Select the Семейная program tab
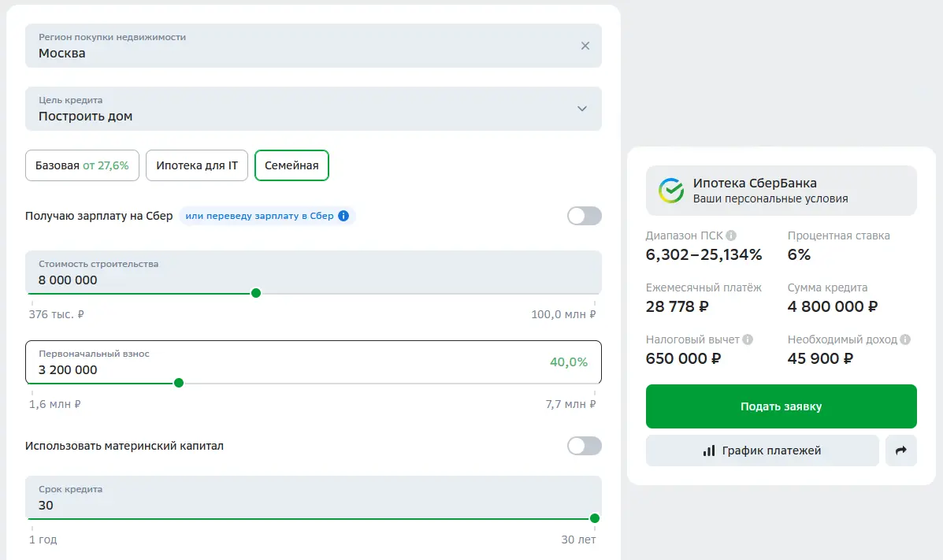The width and height of the screenshot is (943, 560). [291, 165]
